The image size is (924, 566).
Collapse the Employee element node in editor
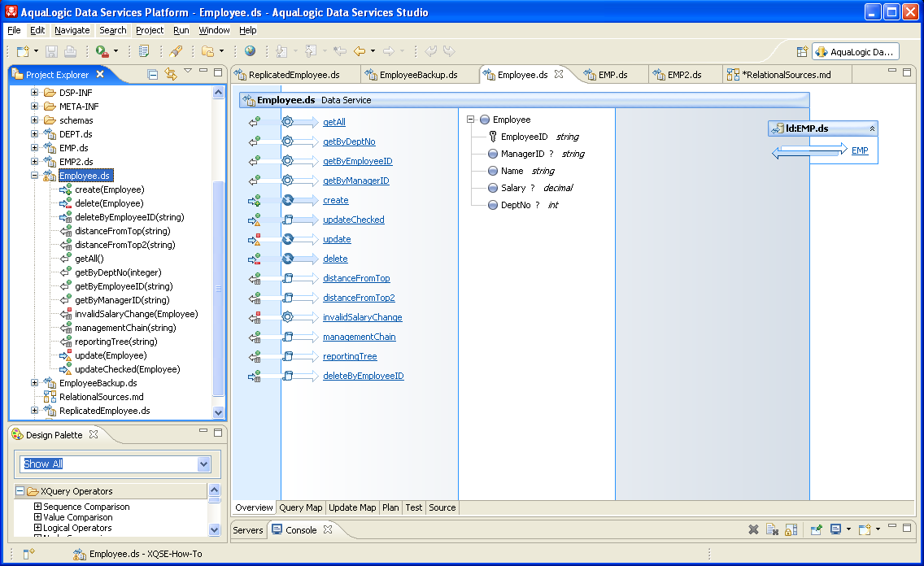470,120
